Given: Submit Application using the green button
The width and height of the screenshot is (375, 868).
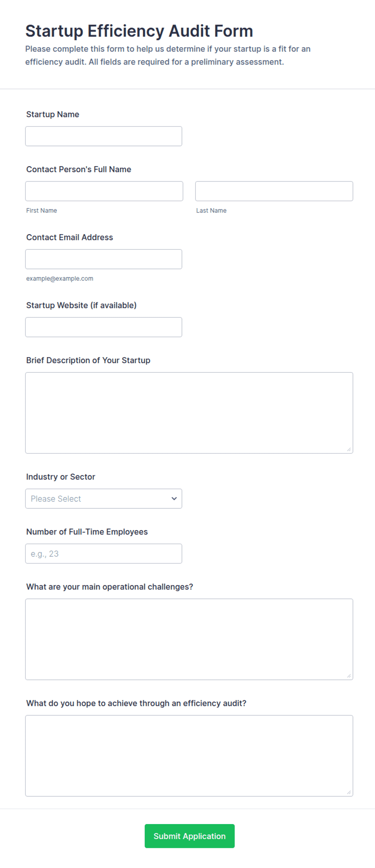Looking at the screenshot, I should coord(190,836).
